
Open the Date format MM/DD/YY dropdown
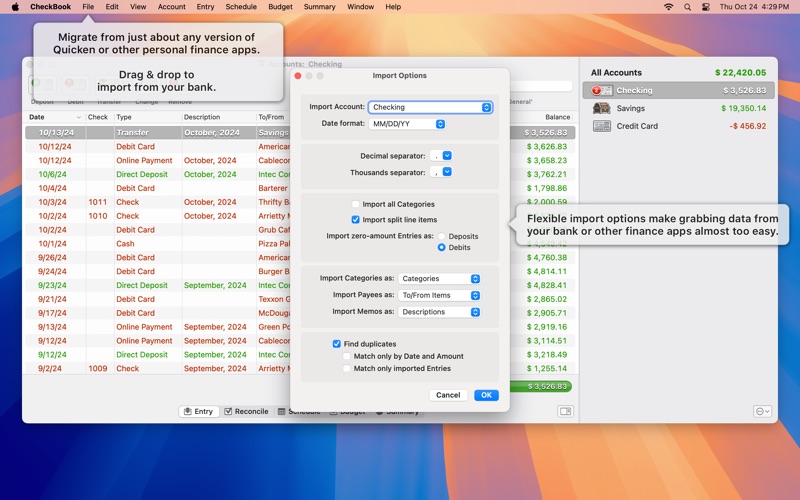407,124
